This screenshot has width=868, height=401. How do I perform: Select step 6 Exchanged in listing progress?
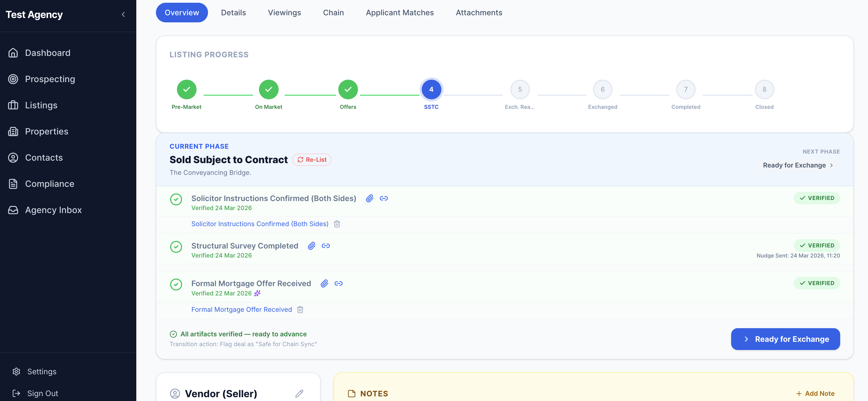[x=602, y=89]
